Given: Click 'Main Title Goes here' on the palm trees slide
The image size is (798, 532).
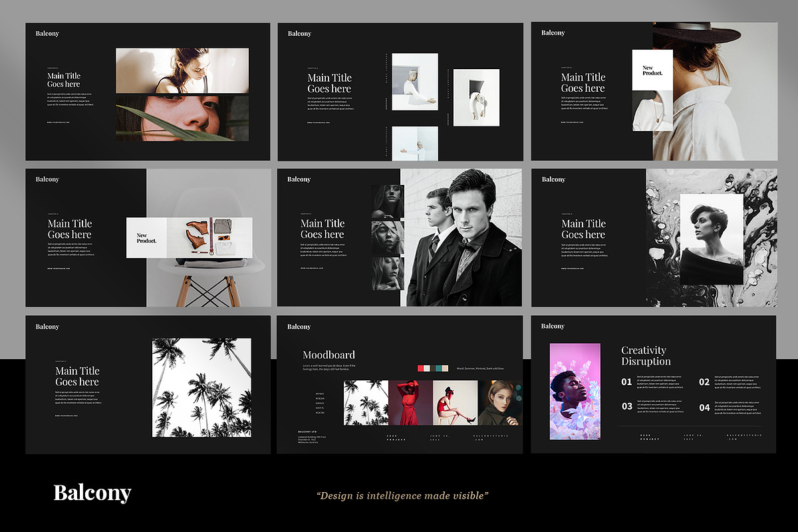Looking at the screenshot, I should point(77,376).
